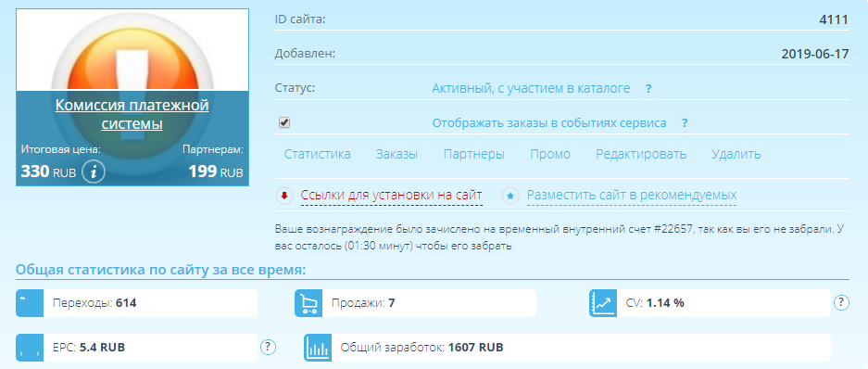Click the help icon next to status

point(648,89)
